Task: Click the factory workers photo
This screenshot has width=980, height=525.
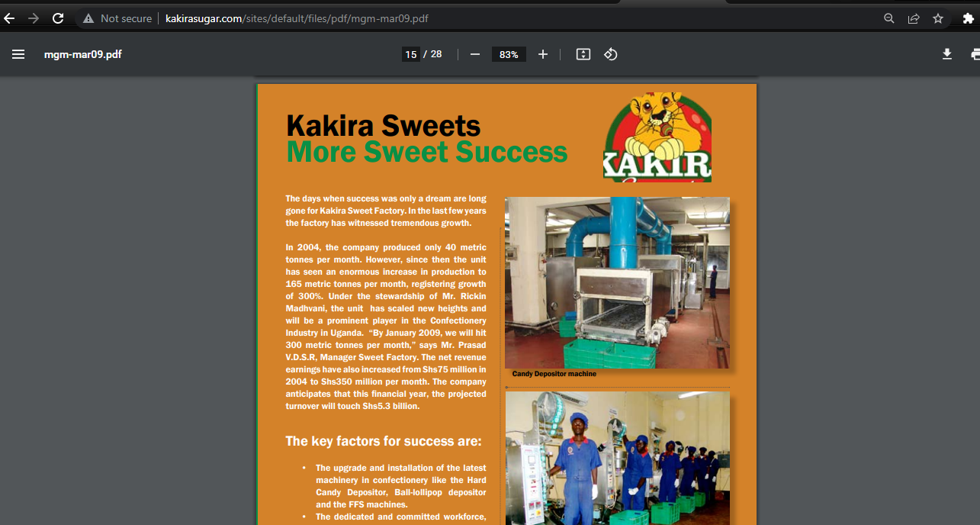Action: coord(616,458)
